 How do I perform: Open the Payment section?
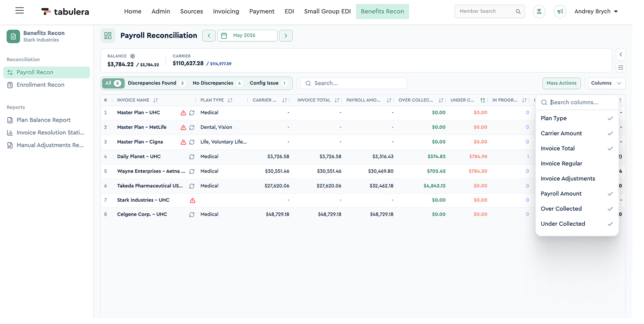click(x=262, y=12)
